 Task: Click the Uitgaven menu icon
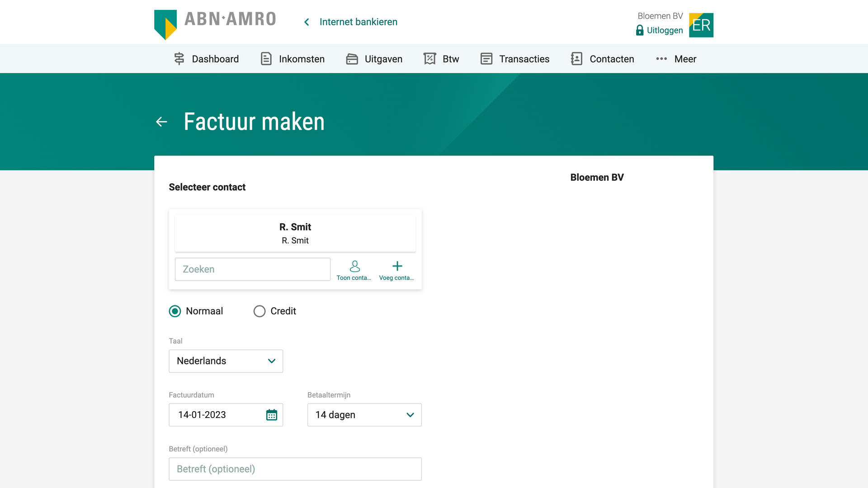coord(351,58)
